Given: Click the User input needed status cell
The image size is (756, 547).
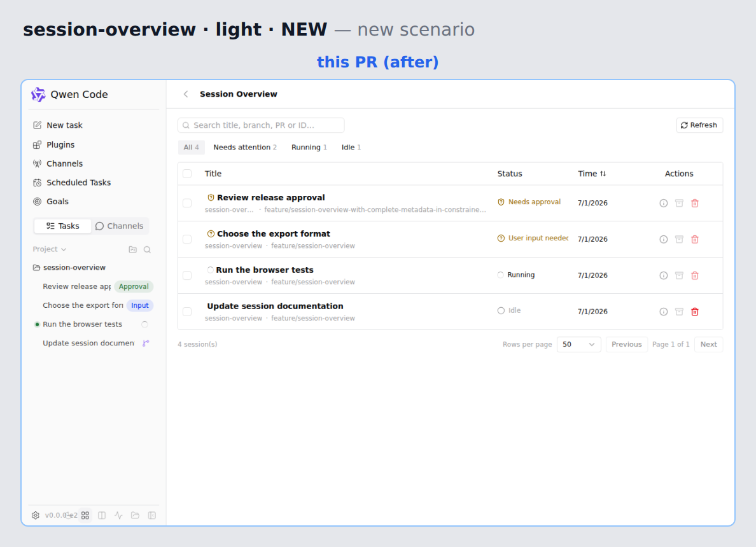Looking at the screenshot, I should pos(533,238).
